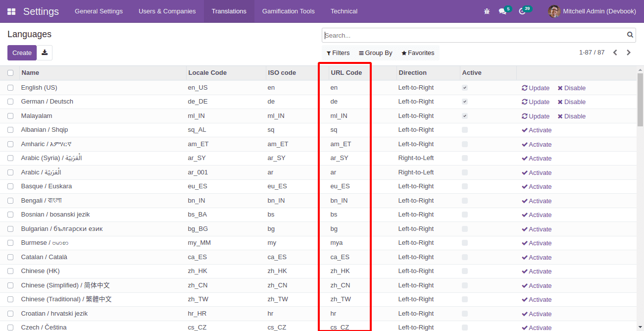Select the German / Deutsch row checkbox
Screen dimensions: 644x331
tap(10, 102)
